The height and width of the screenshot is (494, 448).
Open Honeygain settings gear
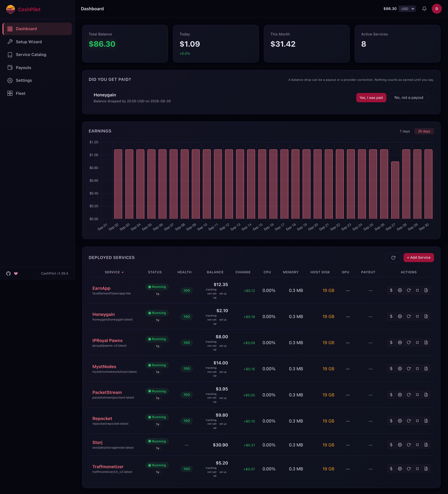coord(400,316)
